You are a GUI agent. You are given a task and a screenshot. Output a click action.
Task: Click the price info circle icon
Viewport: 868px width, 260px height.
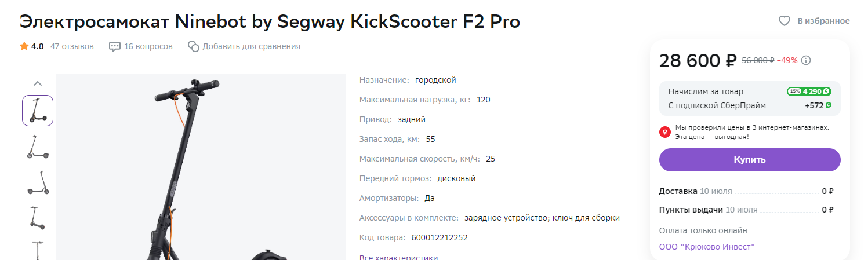tap(806, 60)
